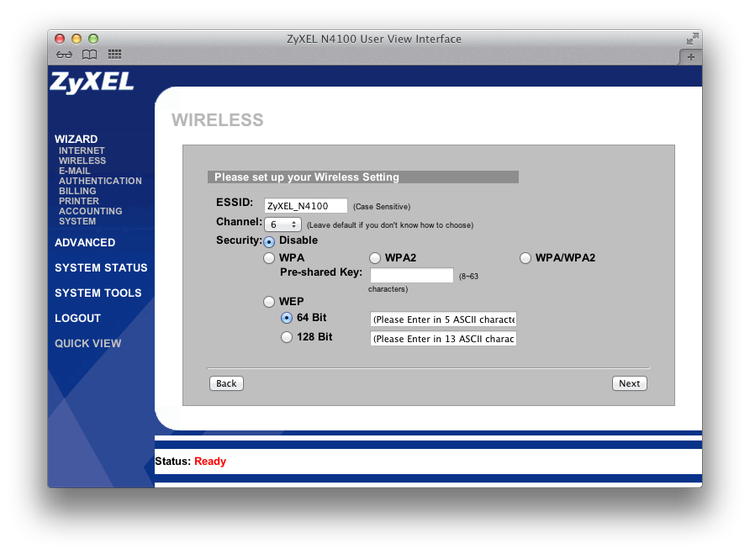750x554 pixels.
Task: Pick the 64 Bit WEP key length
Action: click(287, 318)
